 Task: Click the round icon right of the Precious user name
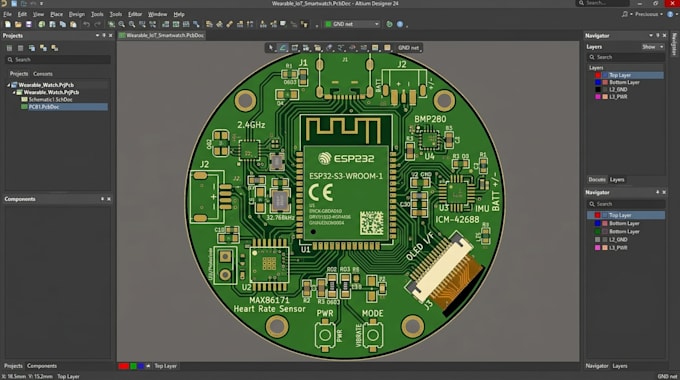tap(670, 14)
